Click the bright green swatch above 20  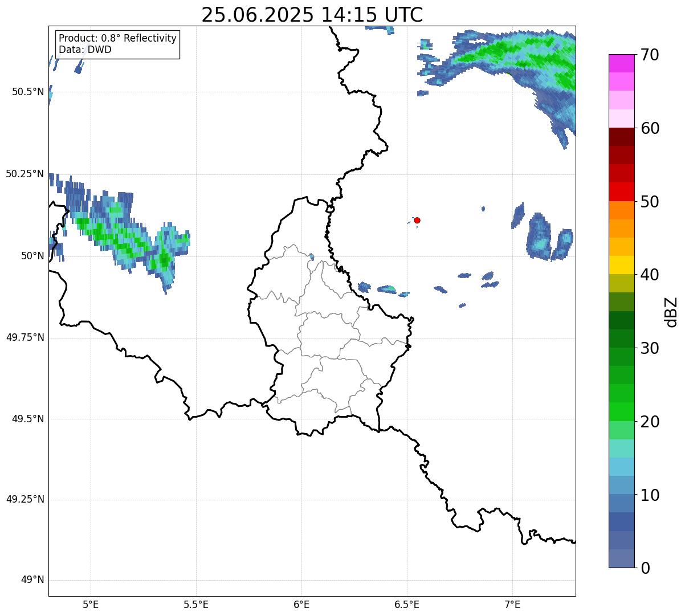[x=621, y=411]
